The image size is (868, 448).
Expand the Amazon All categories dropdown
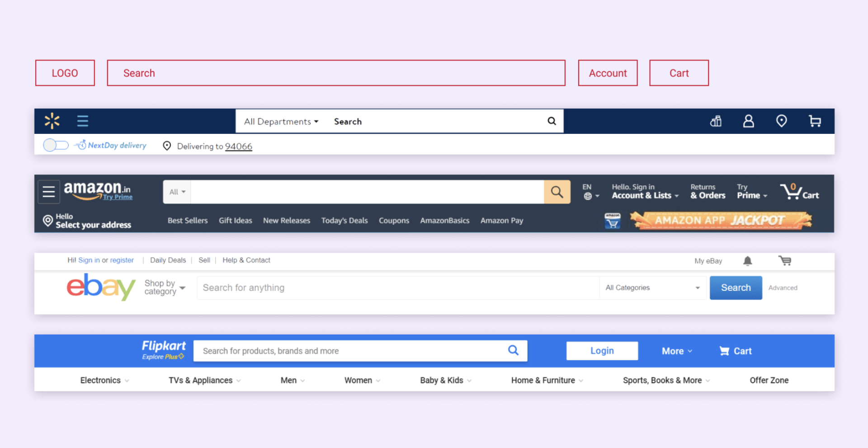177,192
